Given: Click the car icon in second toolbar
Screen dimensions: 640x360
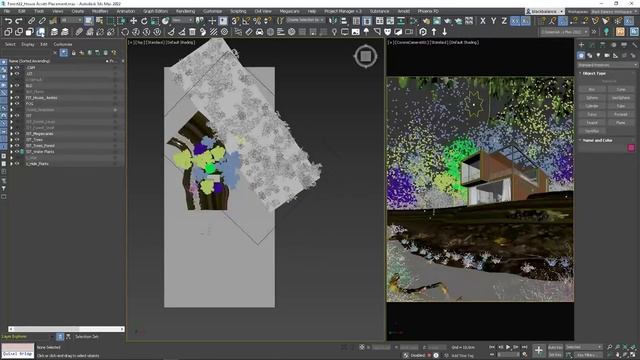Looking at the screenshot, I should click(260, 31).
